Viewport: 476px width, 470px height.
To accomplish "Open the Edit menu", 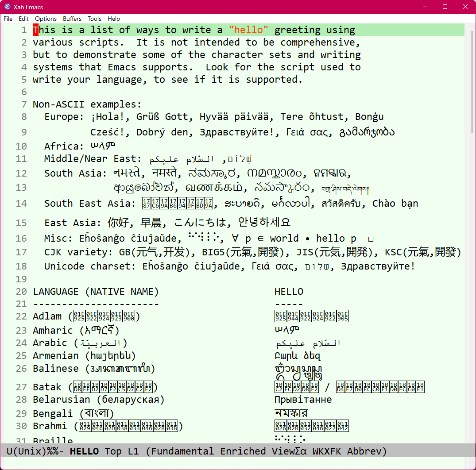I will coord(23,19).
